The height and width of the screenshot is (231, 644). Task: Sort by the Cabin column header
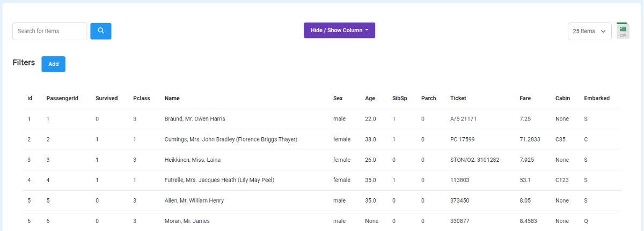coord(562,98)
